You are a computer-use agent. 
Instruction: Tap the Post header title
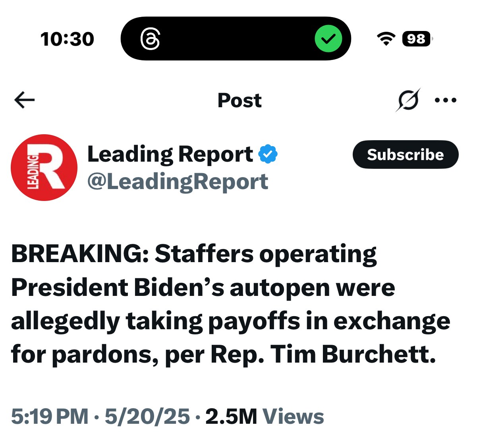point(240,100)
